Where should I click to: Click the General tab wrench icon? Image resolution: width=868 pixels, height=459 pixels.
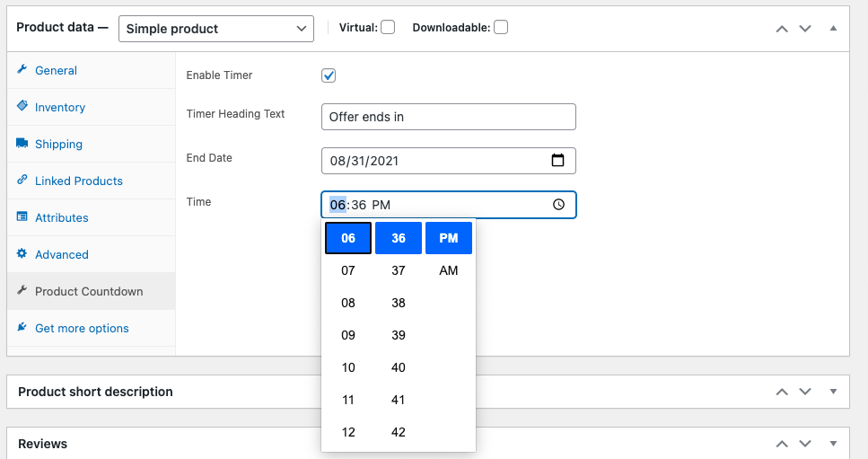(x=22, y=69)
